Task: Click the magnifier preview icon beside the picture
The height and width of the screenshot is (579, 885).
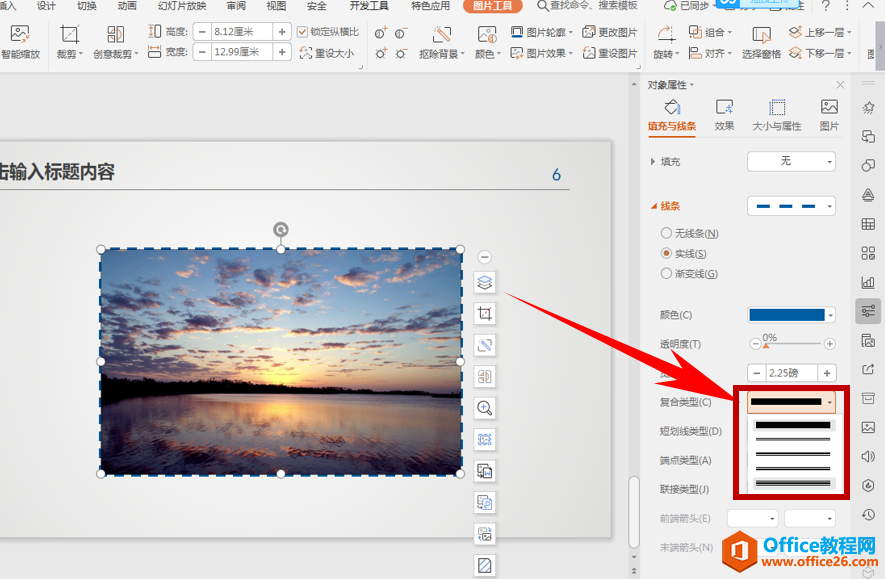Action: click(485, 408)
